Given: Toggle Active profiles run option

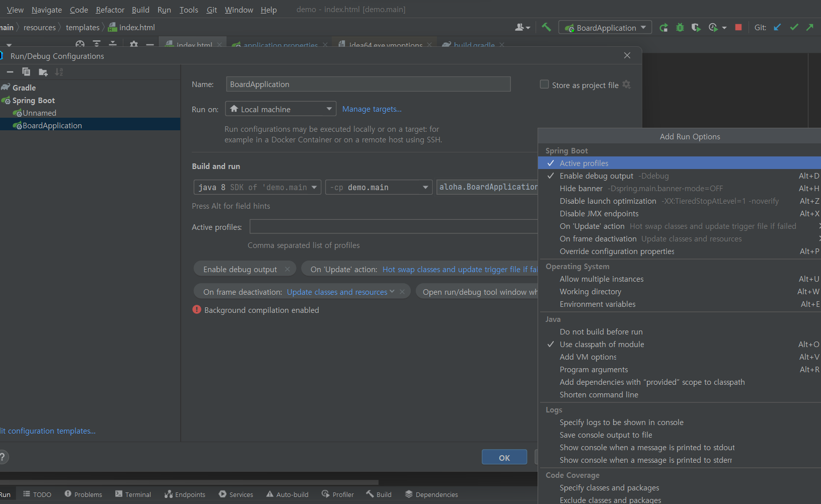Looking at the screenshot, I should click(680, 163).
